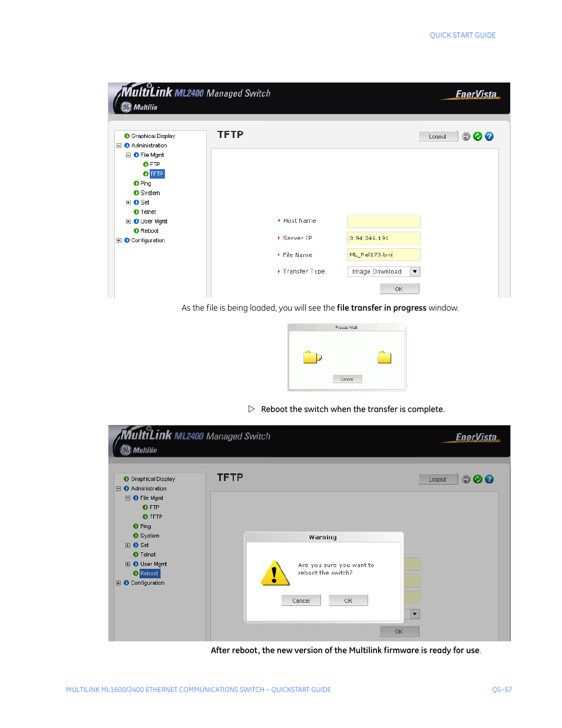Expand Configuration node in lower tree
This screenshot has height=728, width=562.
(118, 583)
